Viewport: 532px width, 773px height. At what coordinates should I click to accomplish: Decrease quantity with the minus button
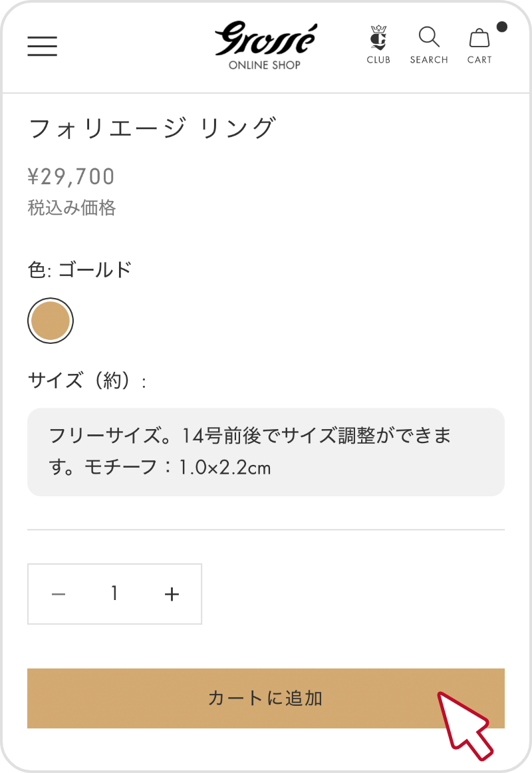[58, 594]
